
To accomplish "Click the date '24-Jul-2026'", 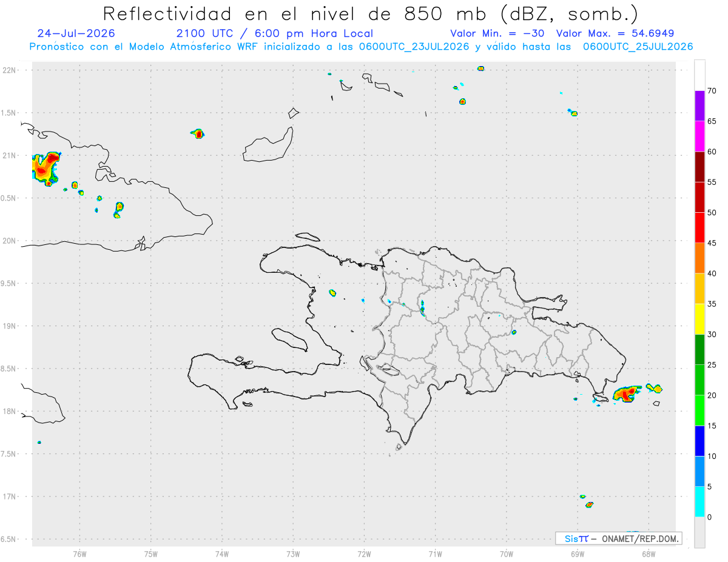I will [x=76, y=33].
